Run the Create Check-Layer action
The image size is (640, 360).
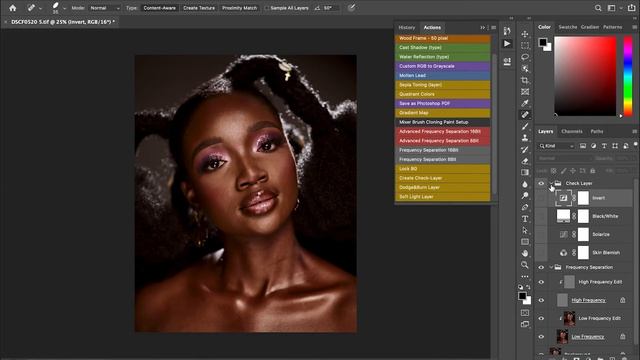[x=442, y=178]
